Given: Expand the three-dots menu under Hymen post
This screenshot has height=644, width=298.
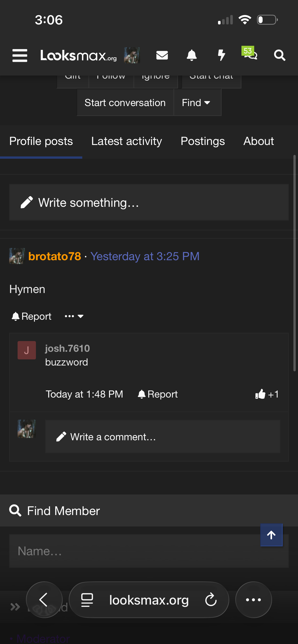Looking at the screenshot, I should click(74, 316).
